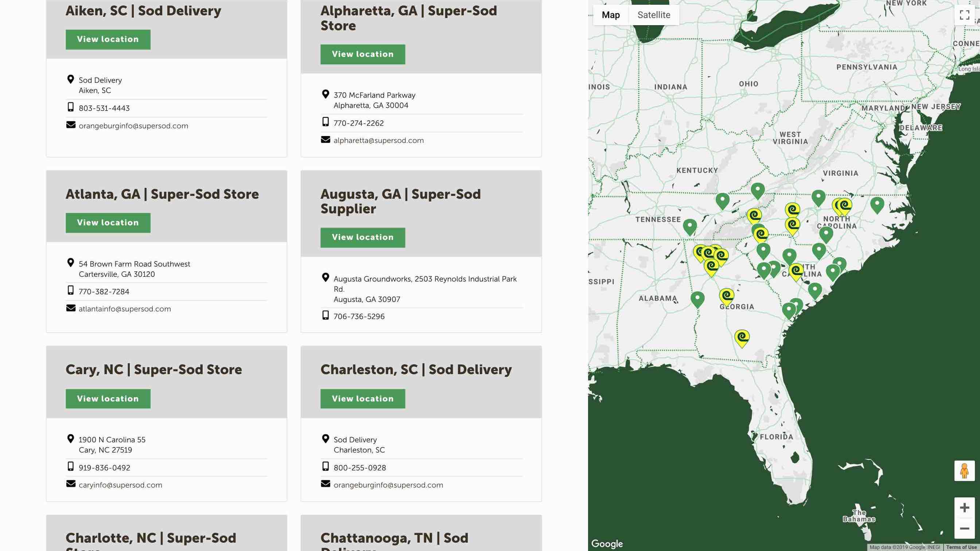Click the "Cary, NC | Super-Sod Store" heading

[154, 369]
